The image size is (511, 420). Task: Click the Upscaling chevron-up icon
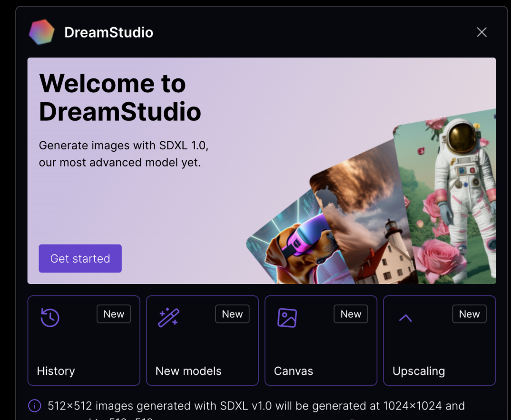tap(405, 318)
